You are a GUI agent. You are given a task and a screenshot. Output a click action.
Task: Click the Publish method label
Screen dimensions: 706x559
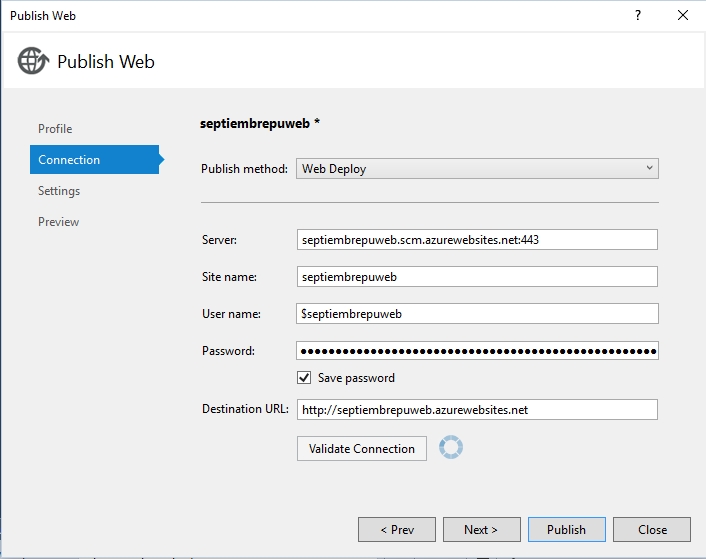point(244,169)
